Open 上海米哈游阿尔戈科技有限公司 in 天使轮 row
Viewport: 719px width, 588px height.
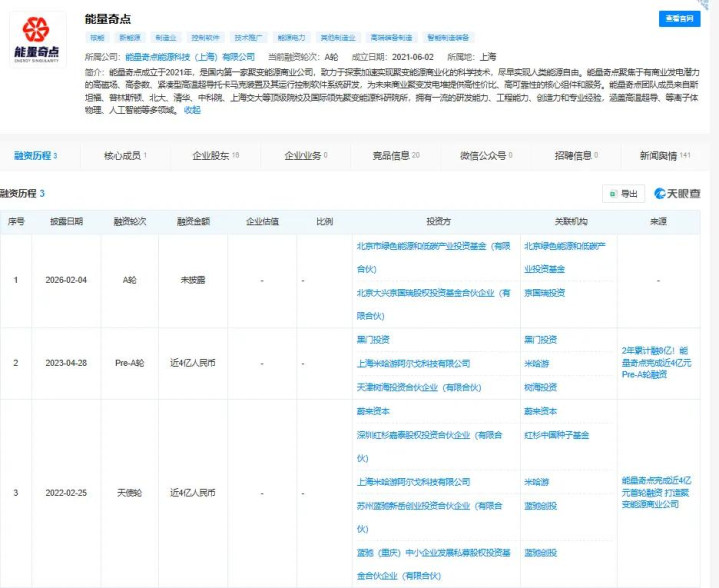coord(414,482)
